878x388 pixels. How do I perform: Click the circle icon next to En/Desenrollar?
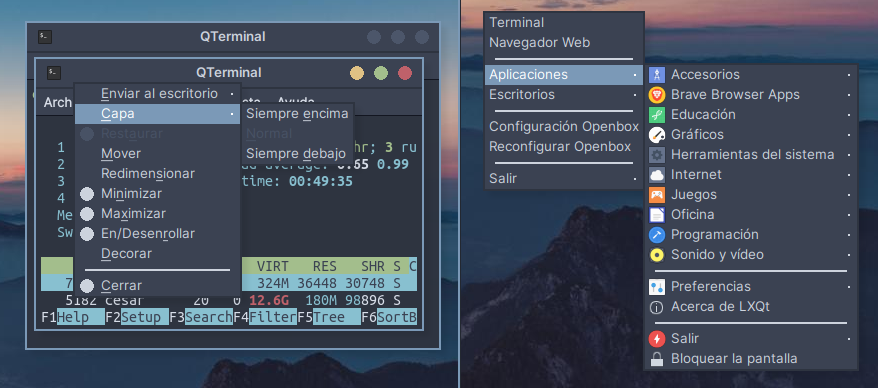(87, 234)
